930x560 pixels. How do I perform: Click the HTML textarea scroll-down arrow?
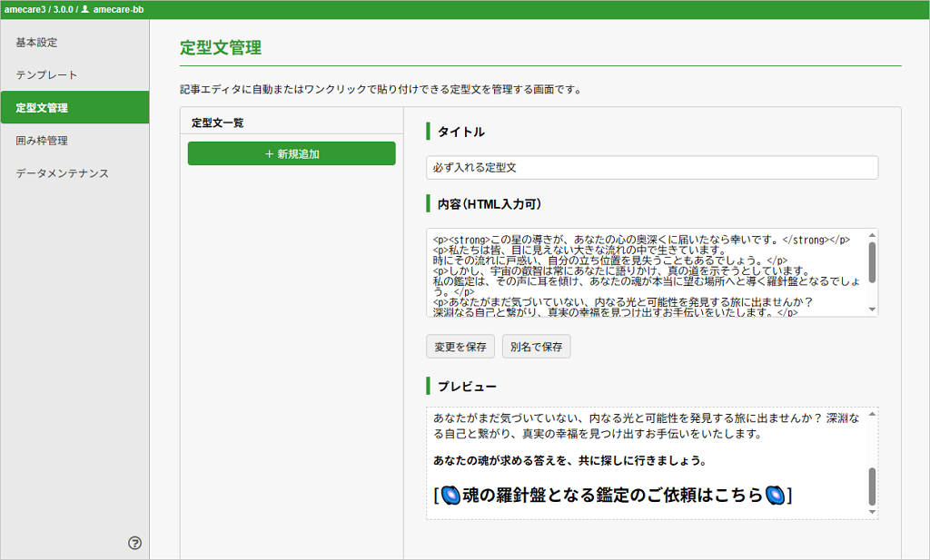click(872, 309)
